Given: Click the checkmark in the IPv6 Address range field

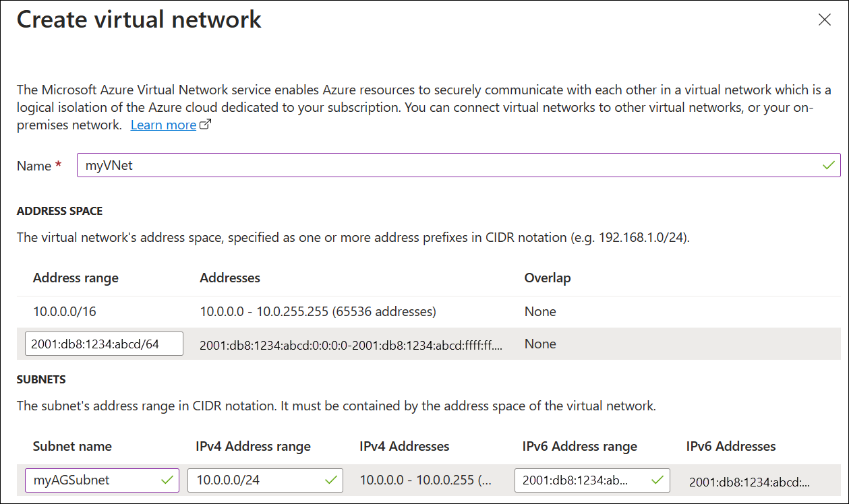Looking at the screenshot, I should point(656,480).
